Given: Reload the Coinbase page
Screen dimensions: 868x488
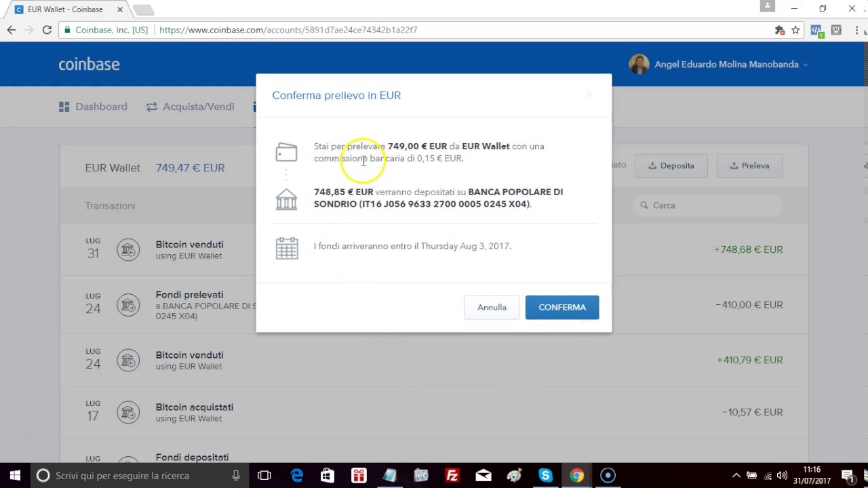Looking at the screenshot, I should [x=47, y=30].
